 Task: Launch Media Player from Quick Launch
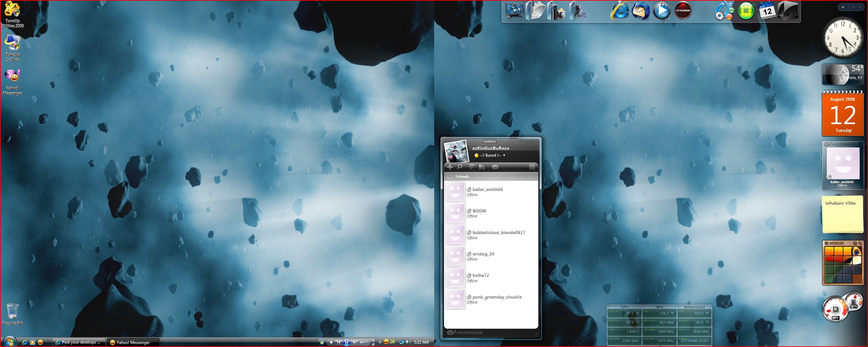[x=33, y=342]
